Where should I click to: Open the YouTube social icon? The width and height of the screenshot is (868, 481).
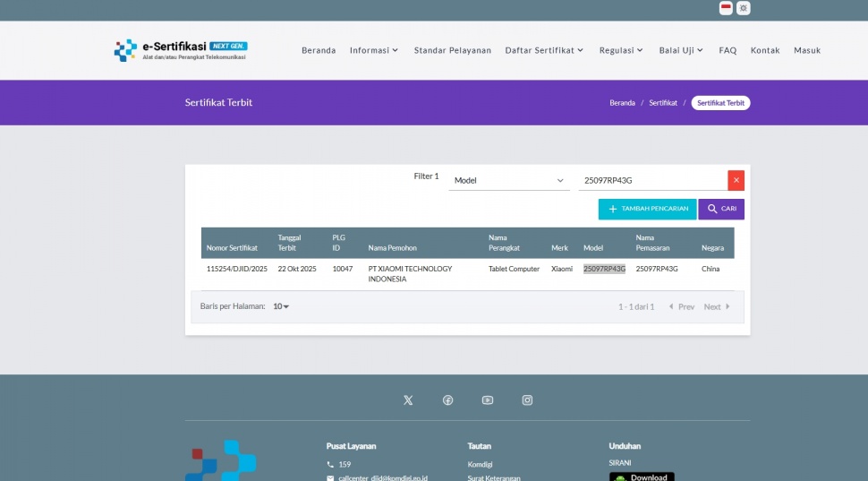click(488, 400)
